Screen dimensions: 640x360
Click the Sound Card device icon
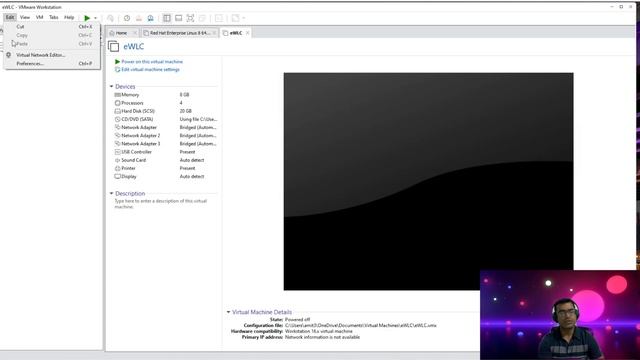tap(118, 160)
